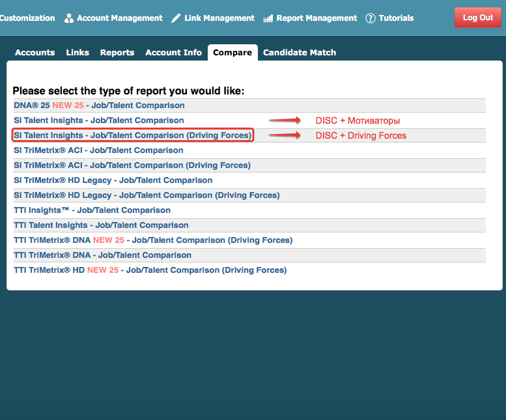Viewport: 506px width, 420px height.
Task: Select TTI TriMetrix HD NEW 25 (Driving Forces)
Action: tap(150, 270)
